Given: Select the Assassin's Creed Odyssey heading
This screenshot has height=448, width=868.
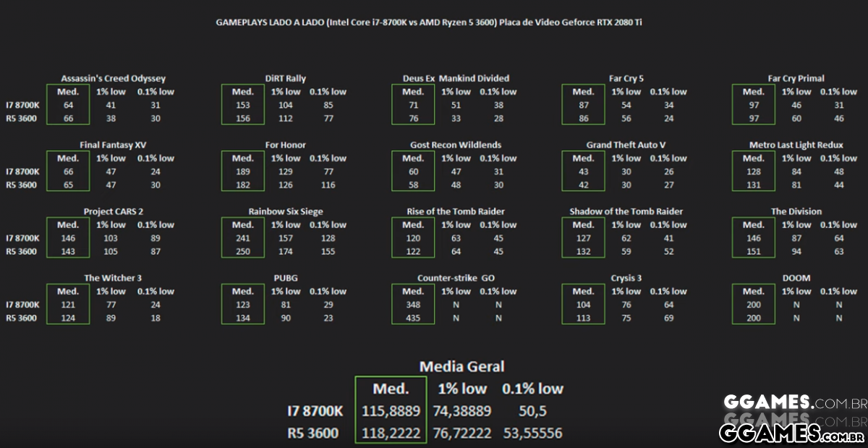Looking at the screenshot, I should 113,78.
